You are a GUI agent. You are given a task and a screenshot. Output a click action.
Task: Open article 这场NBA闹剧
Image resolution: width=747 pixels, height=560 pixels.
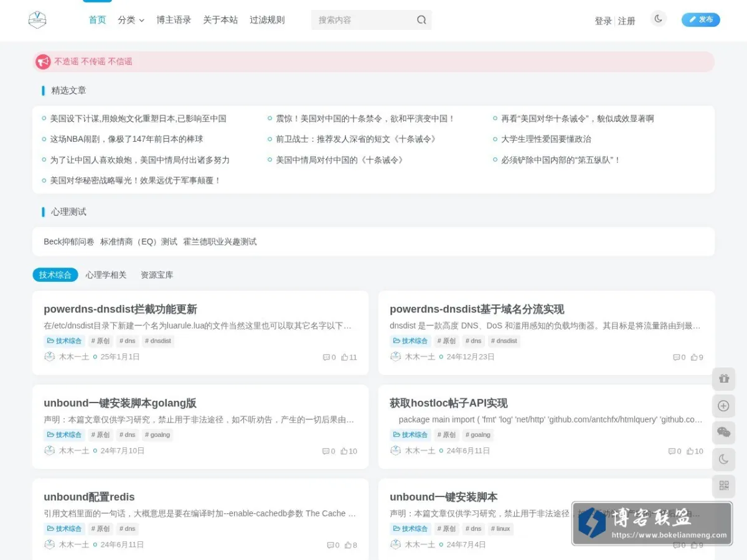point(126,139)
